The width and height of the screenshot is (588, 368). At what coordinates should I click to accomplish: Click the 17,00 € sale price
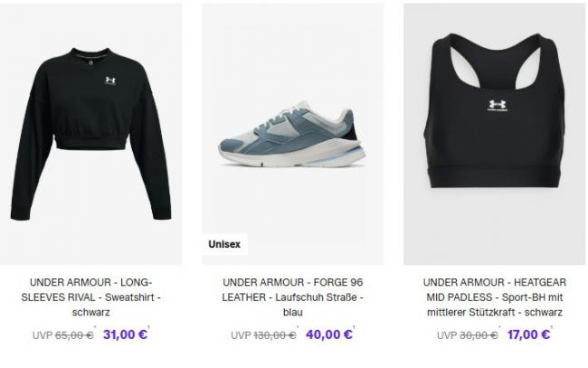(528, 335)
